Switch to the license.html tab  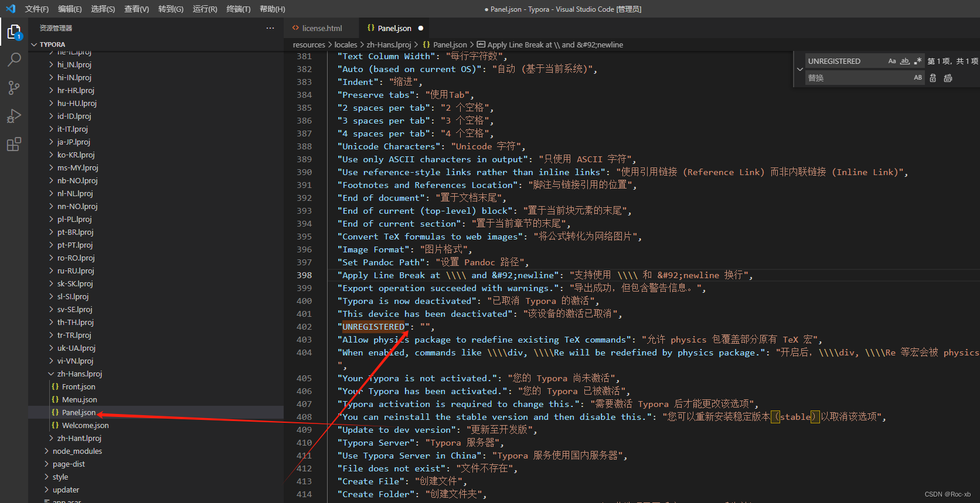(x=321, y=28)
